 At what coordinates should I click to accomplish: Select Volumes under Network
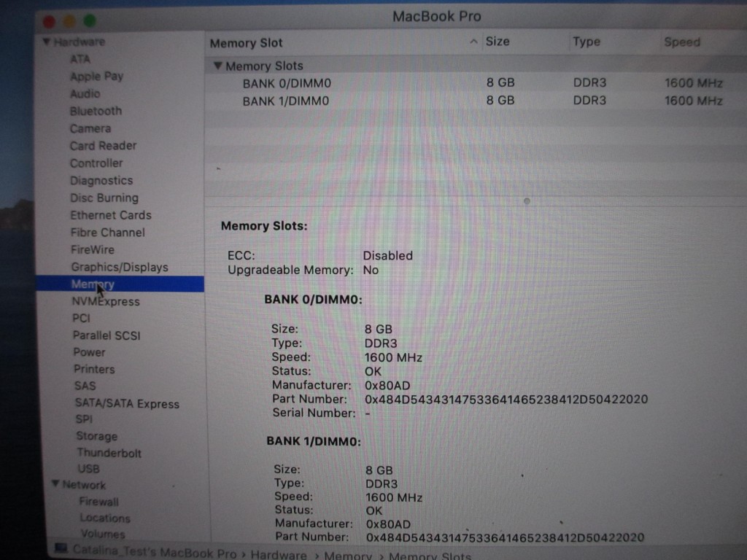102,534
